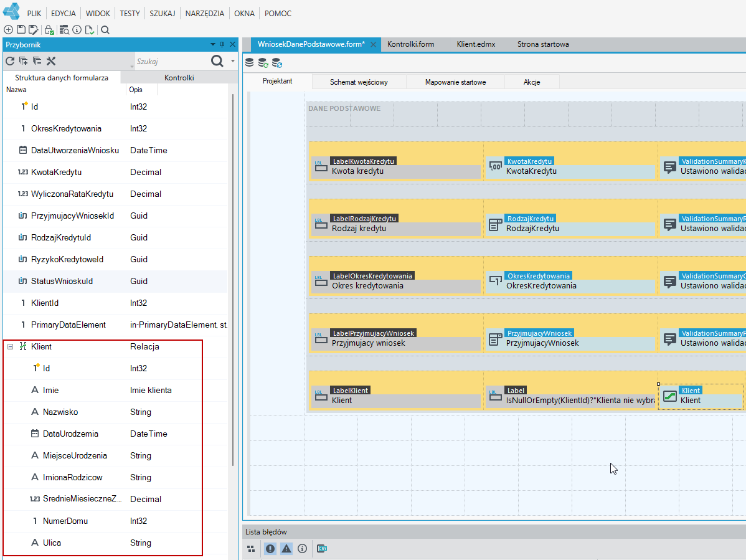746x560 pixels.
Task: Open the NARZĘDZIA menu
Action: pos(205,13)
